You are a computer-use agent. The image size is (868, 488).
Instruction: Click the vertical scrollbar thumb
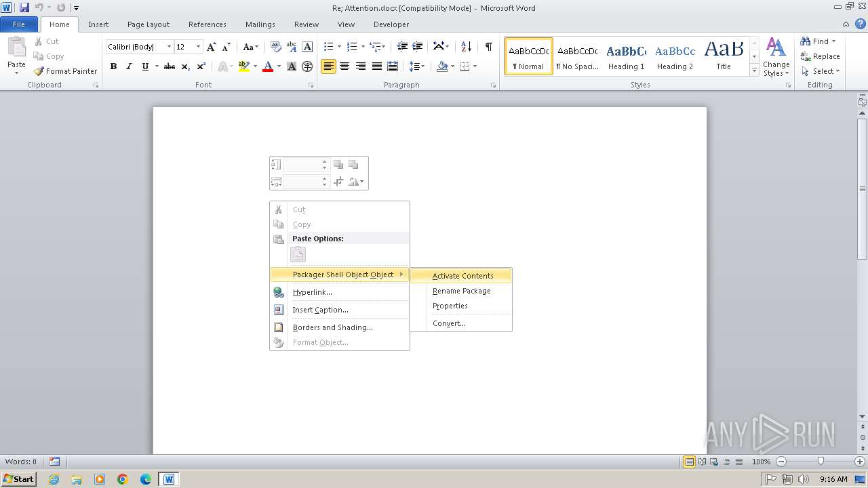click(863, 189)
